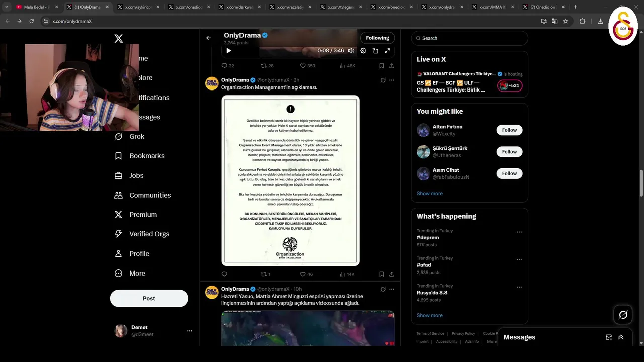The width and height of the screenshot is (644, 362).
Task: Reply to the video post with 22 comments
Action: 228,66
